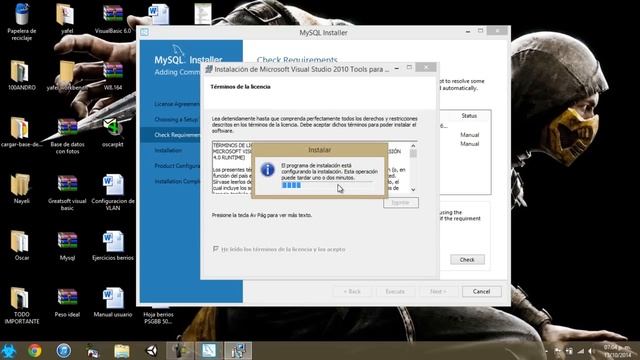Viewport: 640px width, 360px height.
Task: Click the volume icon in system tray
Action: pos(590,351)
